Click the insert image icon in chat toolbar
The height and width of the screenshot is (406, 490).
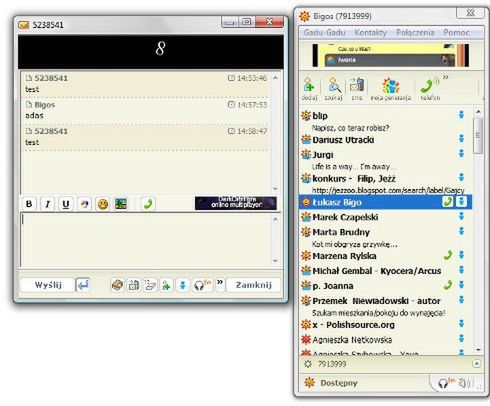[121, 204]
